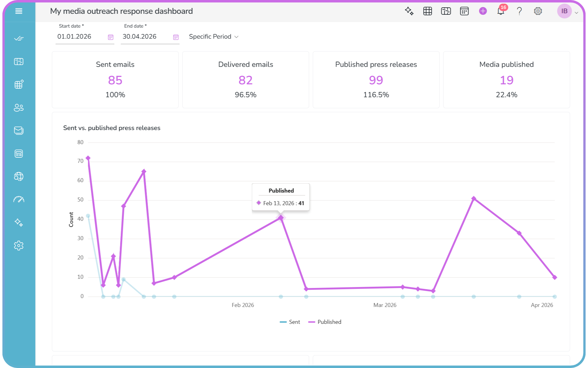Click the published peak point near 72
Screen dimensions: 588x368
(x=88, y=158)
